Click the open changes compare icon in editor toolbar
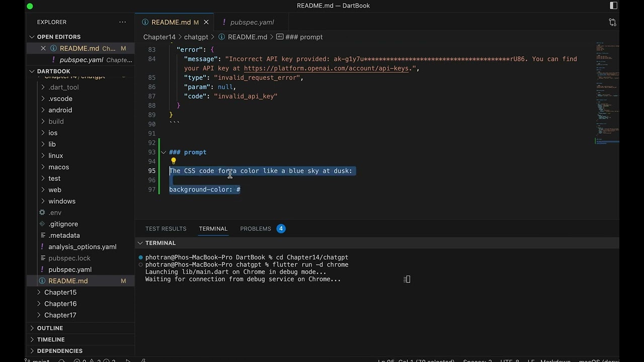This screenshot has width=644, height=362. tap(612, 22)
